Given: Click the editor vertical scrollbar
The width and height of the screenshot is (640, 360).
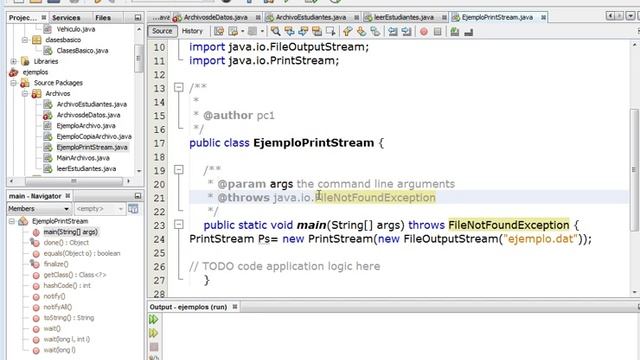Looking at the screenshot, I should click(x=634, y=169).
